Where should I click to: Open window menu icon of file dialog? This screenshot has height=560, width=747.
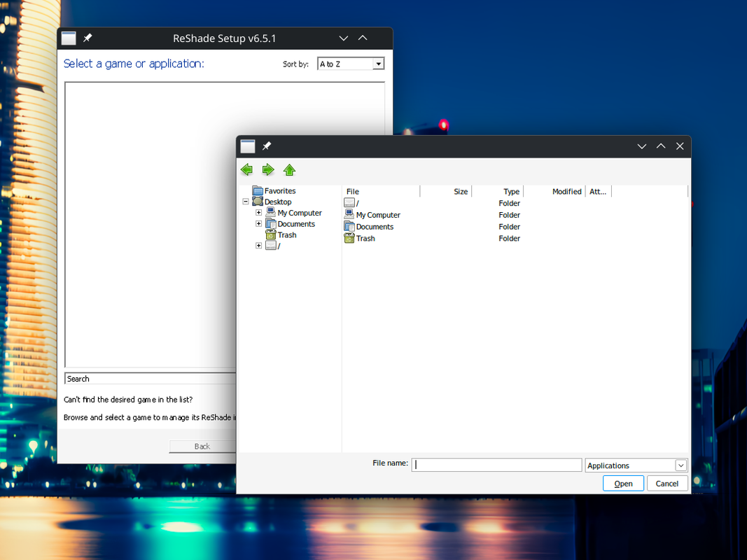pos(248,146)
